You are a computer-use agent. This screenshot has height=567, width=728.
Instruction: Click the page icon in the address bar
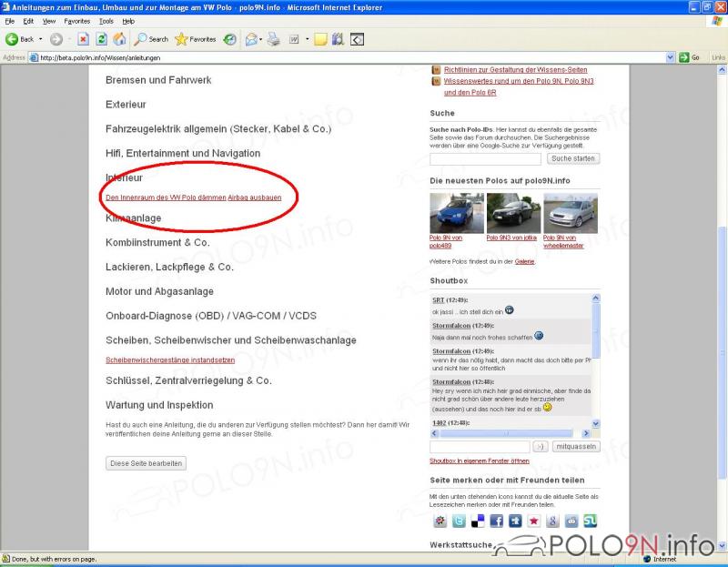coord(34,57)
